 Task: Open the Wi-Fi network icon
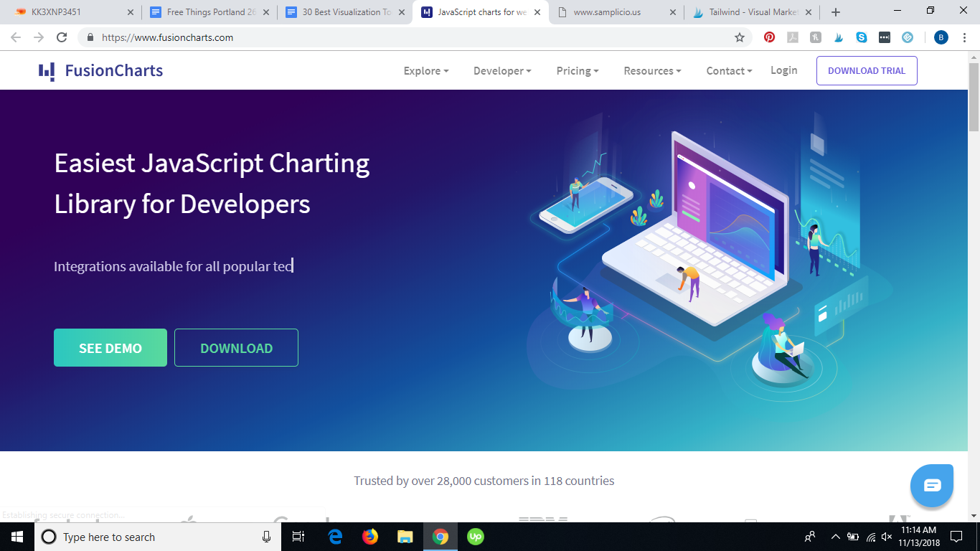(x=871, y=537)
